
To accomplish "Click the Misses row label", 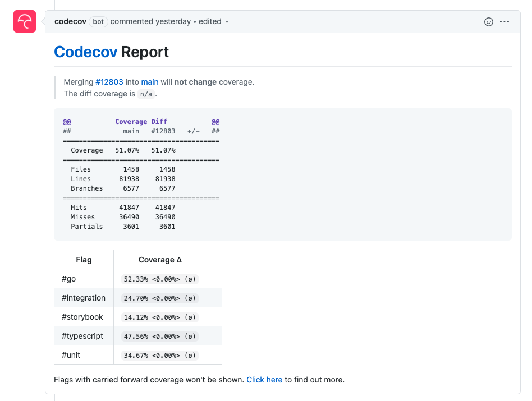I will pos(83,216).
